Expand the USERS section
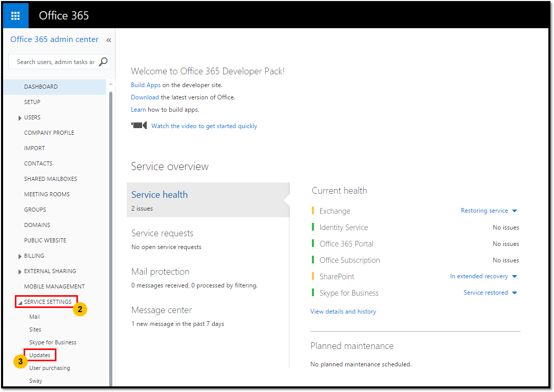Image resolution: width=554 pixels, height=392 pixels. [x=20, y=117]
